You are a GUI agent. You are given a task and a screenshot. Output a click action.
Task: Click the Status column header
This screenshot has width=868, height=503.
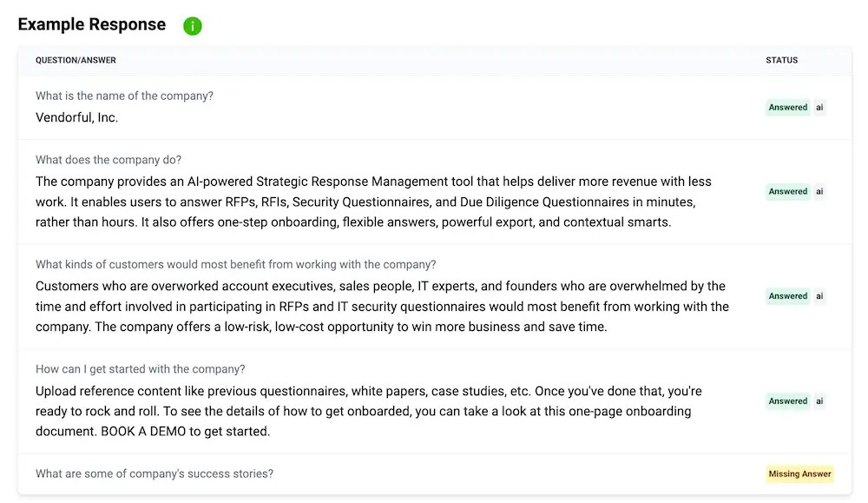tap(781, 60)
